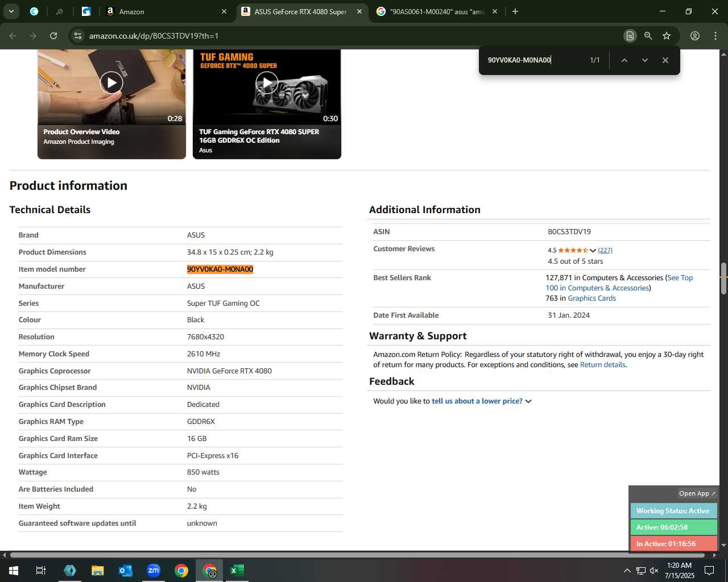Viewport: 728px width, 582px height.
Task: Open the Return details link
Action: click(x=602, y=365)
